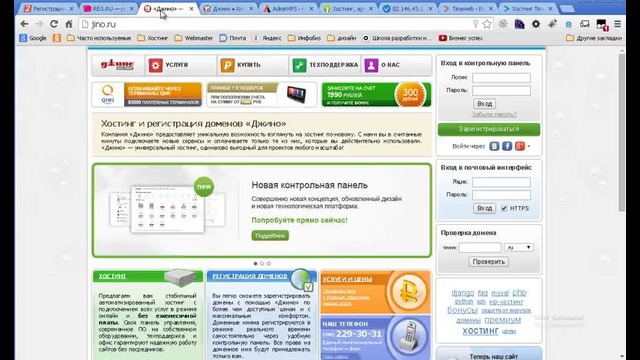Open the Бизнес успех YouTube bookmark
Screen dimensions: 640x360
[460, 38]
